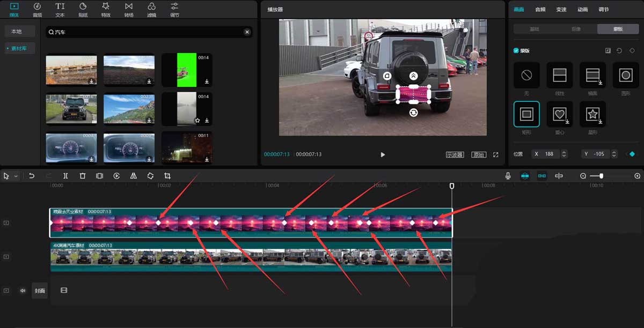The height and width of the screenshot is (328, 644).
Task: Switch to the 本地 local media tab
Action: pyautogui.click(x=17, y=32)
